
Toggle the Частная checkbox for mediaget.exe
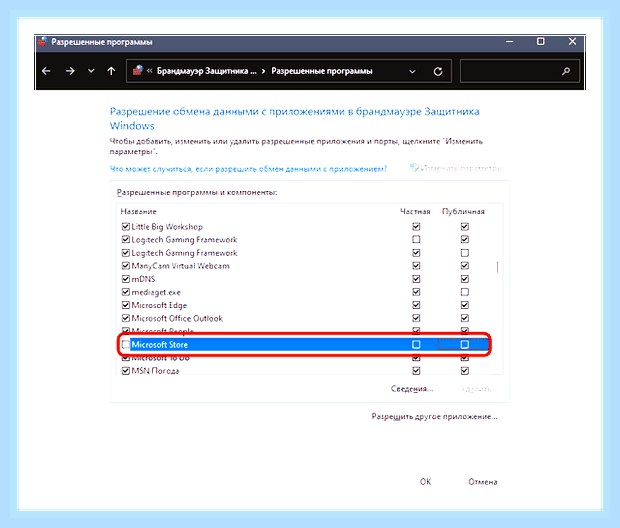416,292
